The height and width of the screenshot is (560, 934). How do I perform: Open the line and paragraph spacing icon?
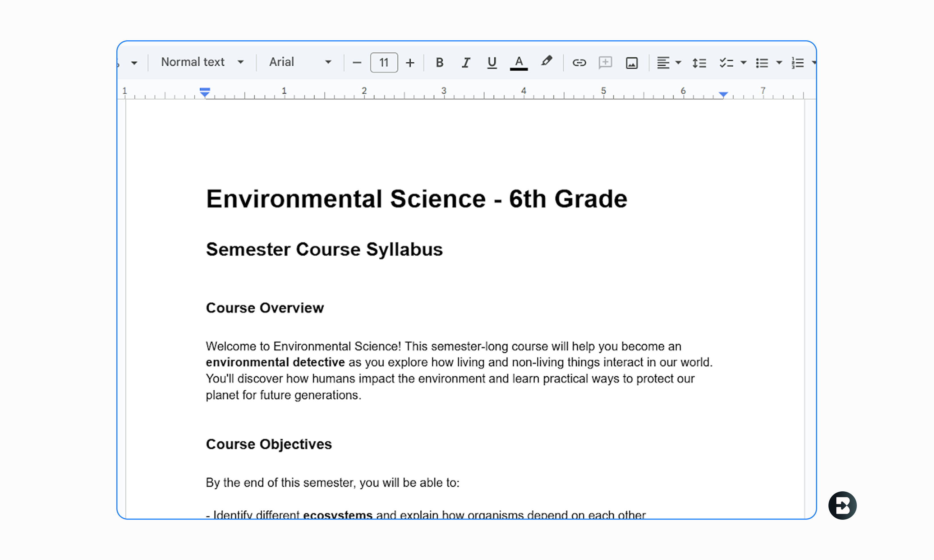coord(699,63)
